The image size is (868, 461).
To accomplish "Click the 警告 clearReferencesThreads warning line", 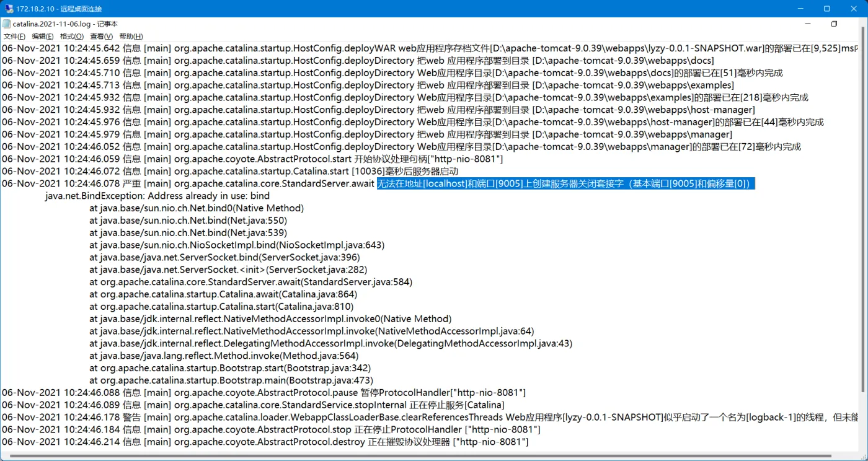I will coord(430,418).
